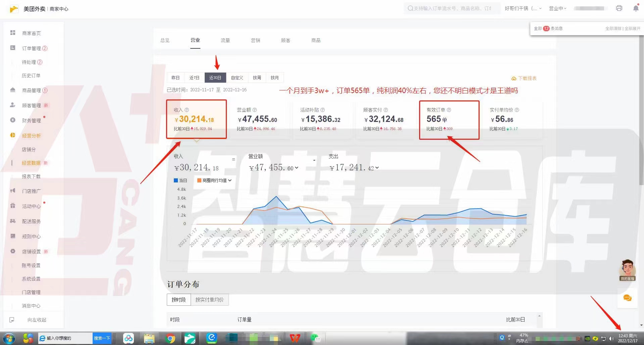The width and height of the screenshot is (644, 345).
Task: Switch to the 总览 tab
Action: (164, 40)
